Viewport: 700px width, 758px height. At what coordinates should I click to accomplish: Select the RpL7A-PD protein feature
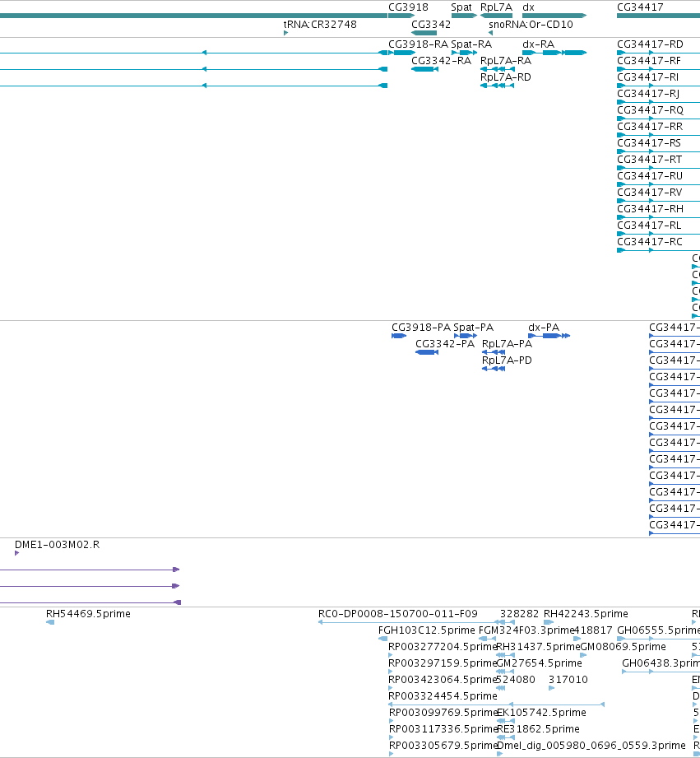[x=494, y=369]
